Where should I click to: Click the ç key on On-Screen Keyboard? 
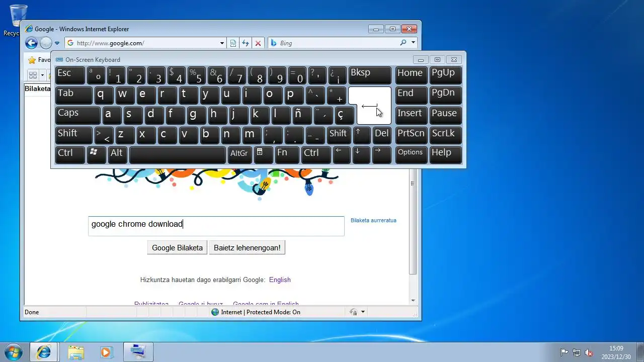[344, 116]
